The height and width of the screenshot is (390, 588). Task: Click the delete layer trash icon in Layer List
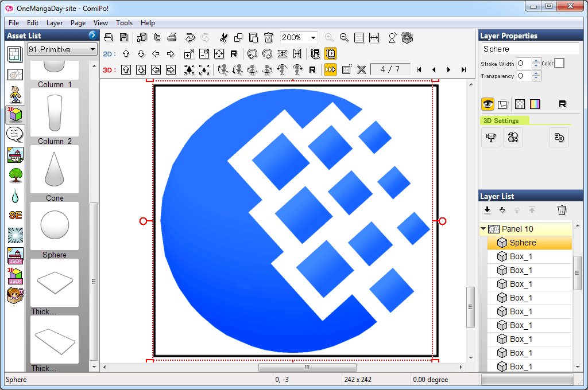coord(562,210)
